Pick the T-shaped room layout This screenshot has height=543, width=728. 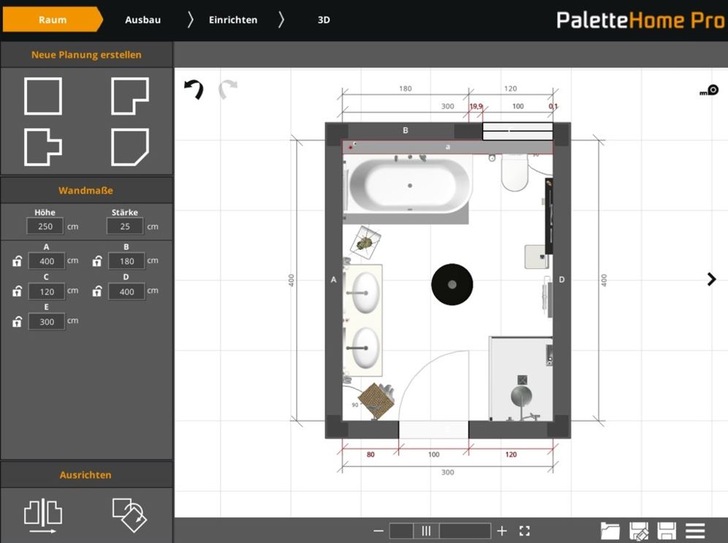43,146
